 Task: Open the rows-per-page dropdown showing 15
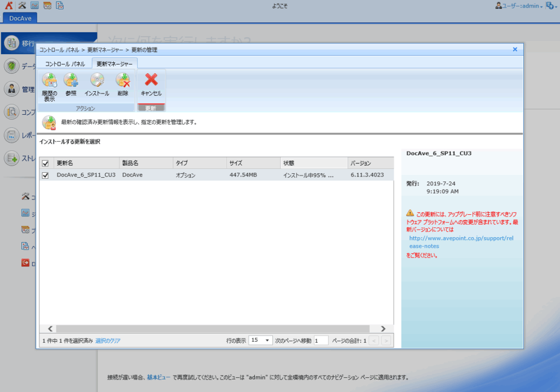pos(260,340)
